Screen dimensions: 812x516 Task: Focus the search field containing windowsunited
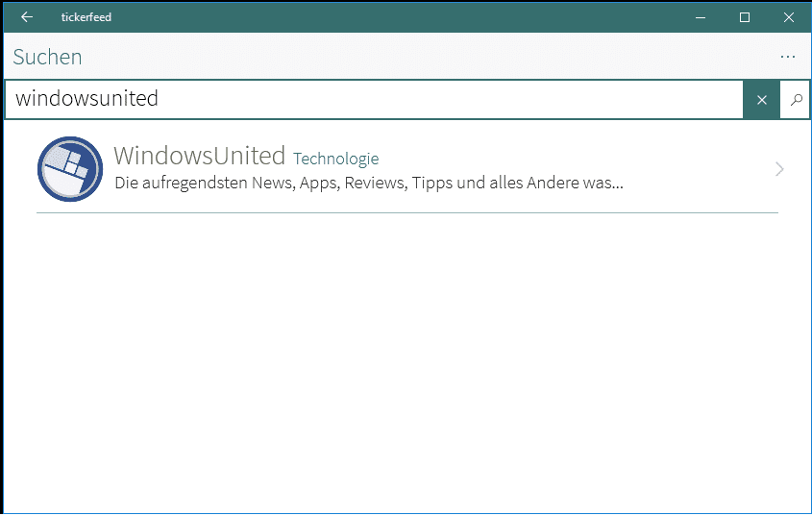point(374,100)
